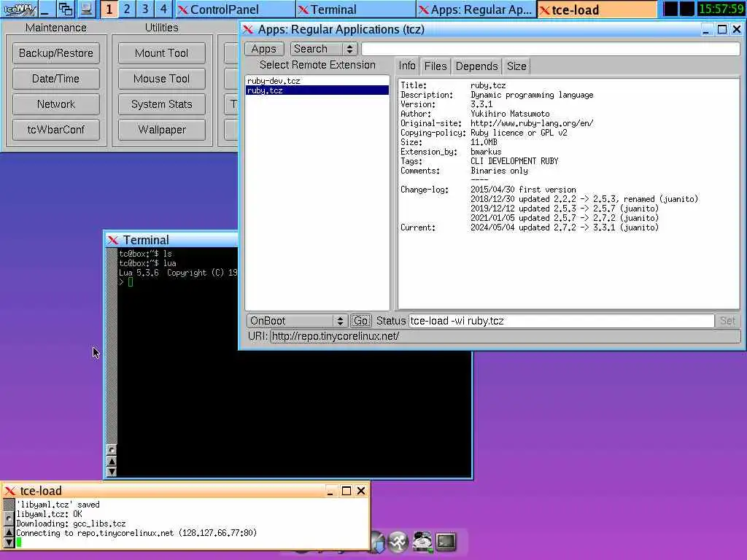Switch to workspace 1
Viewport: 747px width, 560px height.
(x=109, y=9)
